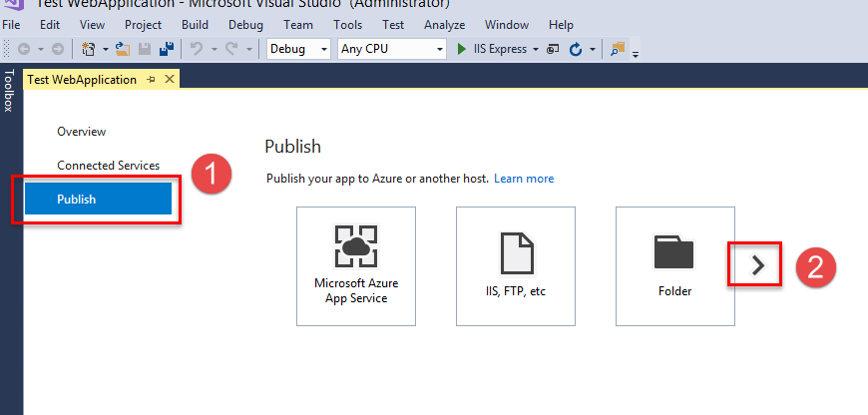The width and height of the screenshot is (868, 415).
Task: Go to the Connected Services page
Action: (108, 166)
